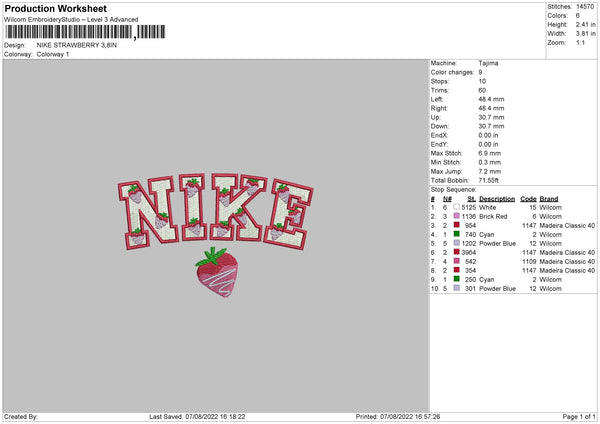600x424 pixels.
Task: Click 'Printed: 07/08/2022 16:57:26' footer
Action: click(398, 416)
